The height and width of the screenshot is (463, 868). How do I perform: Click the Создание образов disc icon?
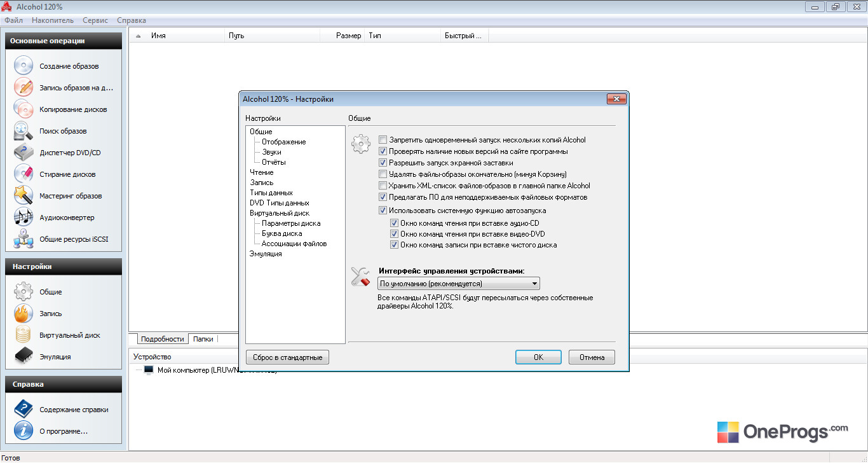click(24, 66)
